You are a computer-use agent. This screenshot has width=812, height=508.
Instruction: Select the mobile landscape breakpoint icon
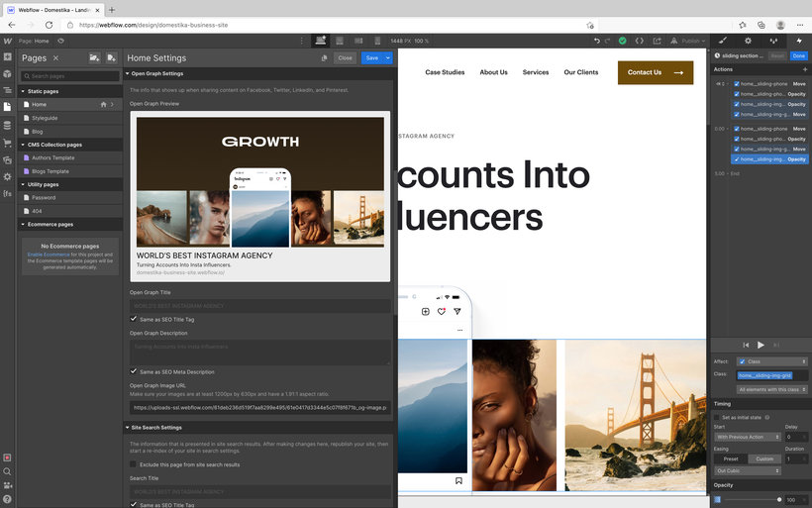tap(358, 41)
